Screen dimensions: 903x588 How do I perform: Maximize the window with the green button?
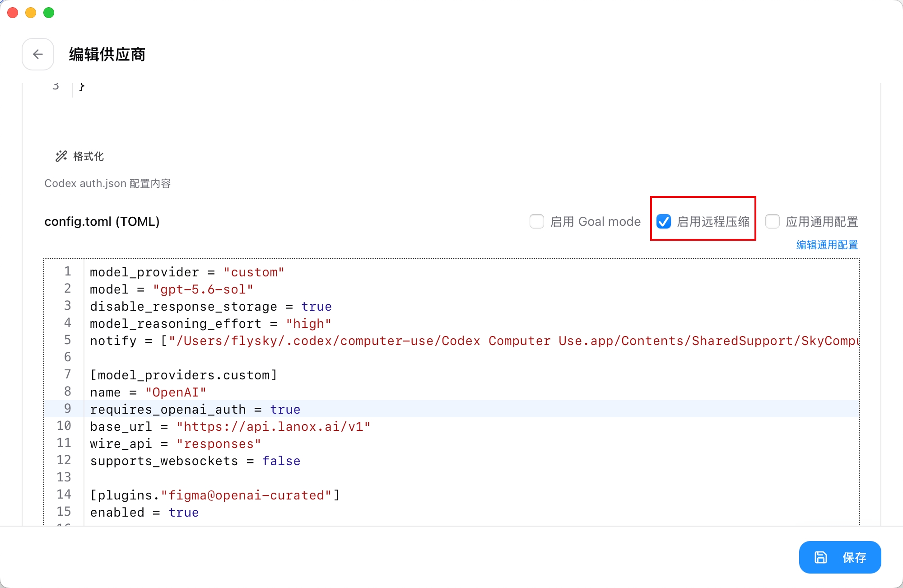point(49,13)
